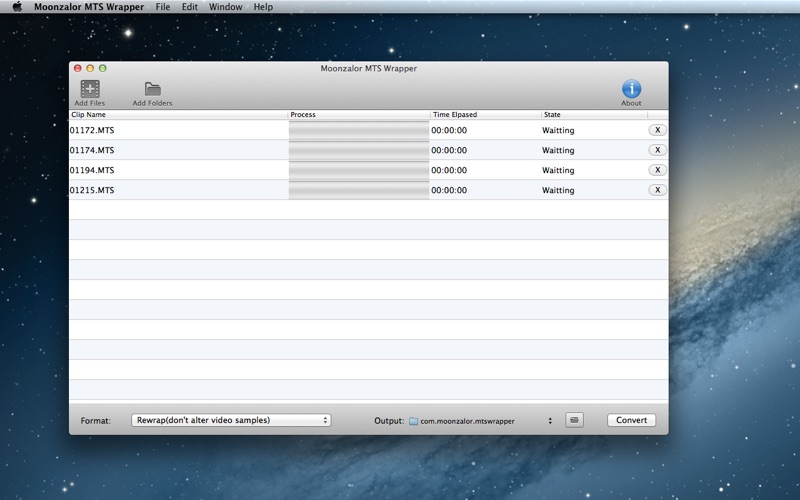This screenshot has height=500, width=800.
Task: Remove 01194.MTS with its X button
Action: point(657,170)
